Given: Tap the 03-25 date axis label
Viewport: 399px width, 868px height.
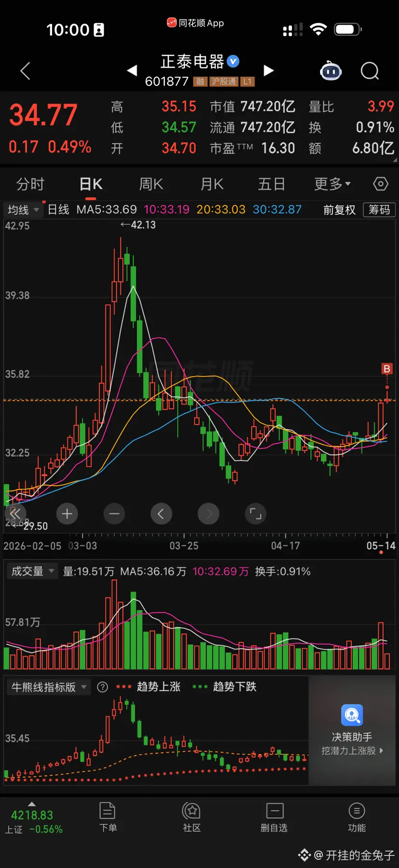Looking at the screenshot, I should (x=184, y=546).
